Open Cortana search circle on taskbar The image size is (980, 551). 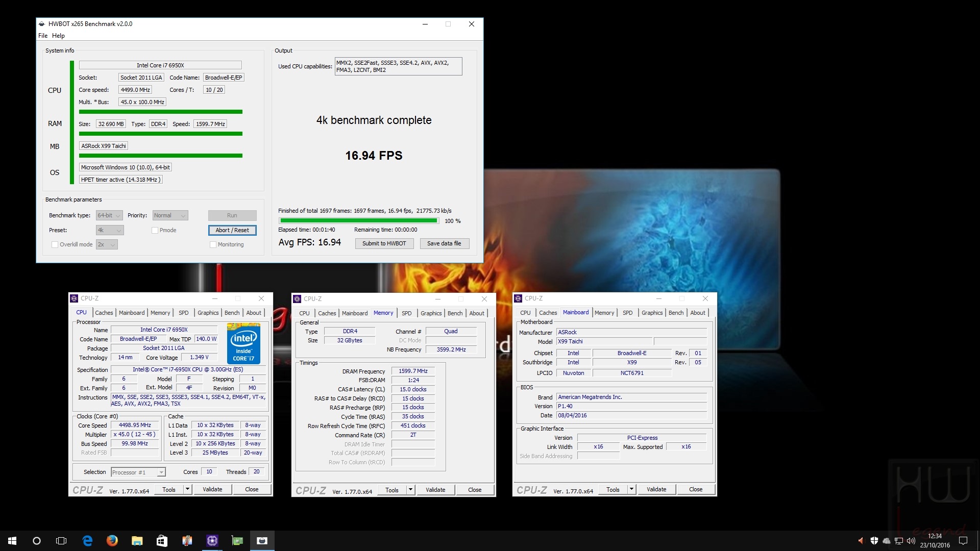[x=37, y=541]
